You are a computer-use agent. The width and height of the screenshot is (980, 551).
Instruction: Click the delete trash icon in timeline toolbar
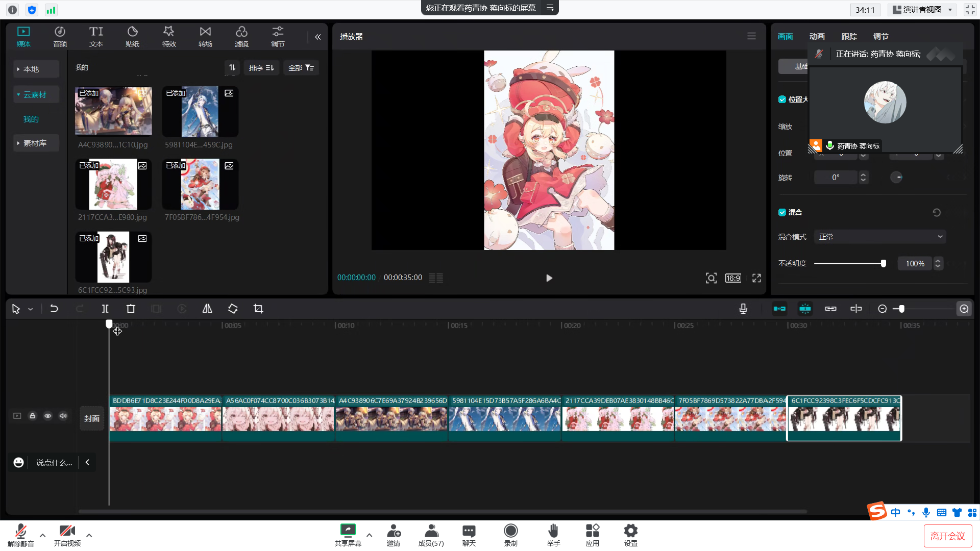tap(131, 309)
